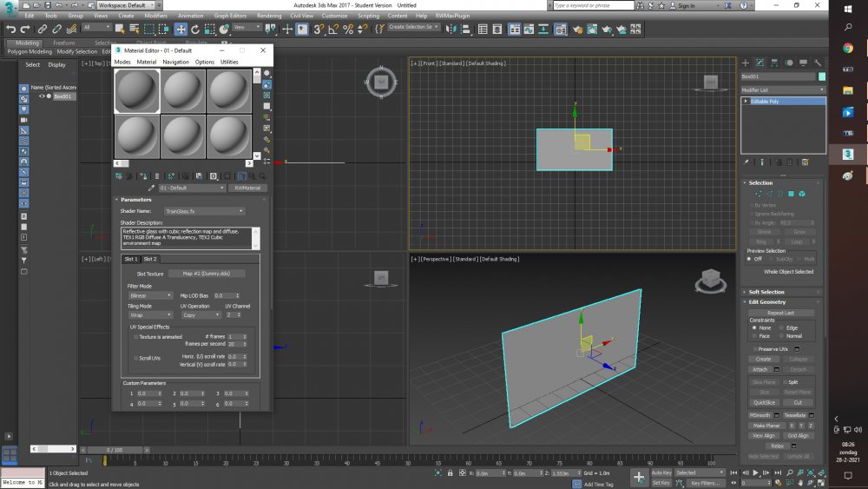Toggle visibility eye for Box001

tap(42, 96)
